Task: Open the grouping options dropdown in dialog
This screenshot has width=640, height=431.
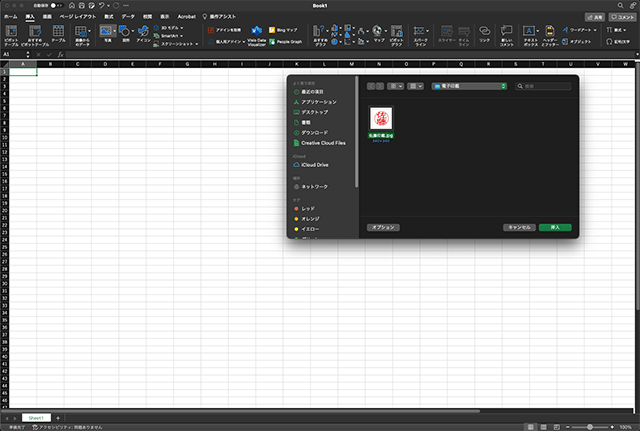Action: tap(417, 86)
